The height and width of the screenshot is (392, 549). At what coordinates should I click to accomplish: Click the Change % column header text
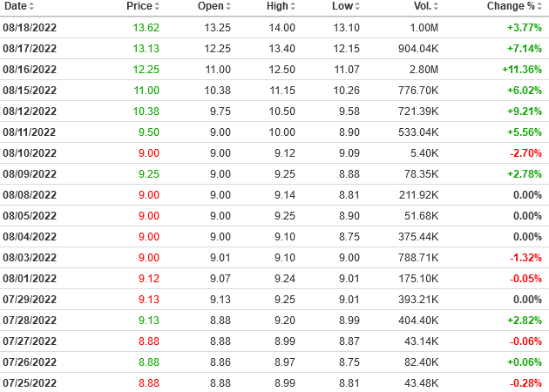click(511, 7)
